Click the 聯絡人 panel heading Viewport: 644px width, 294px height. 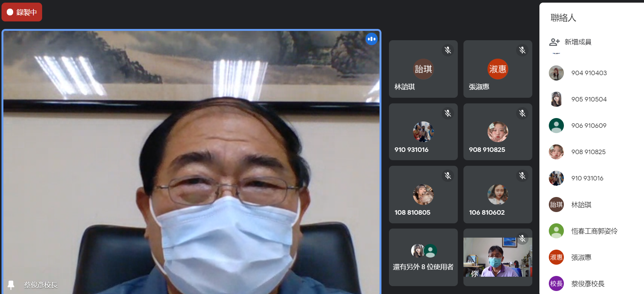pyautogui.click(x=563, y=18)
